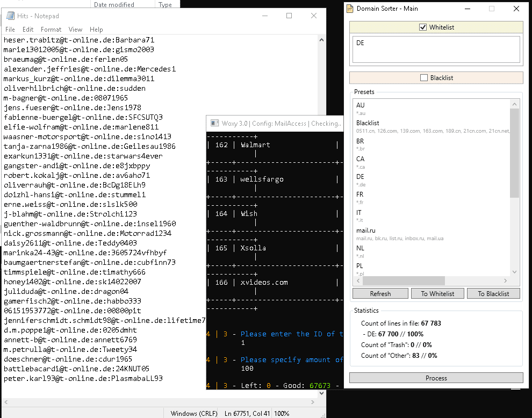Click presets horizontal scroll left arrow
This screenshot has width=532, height=418.
click(358, 280)
